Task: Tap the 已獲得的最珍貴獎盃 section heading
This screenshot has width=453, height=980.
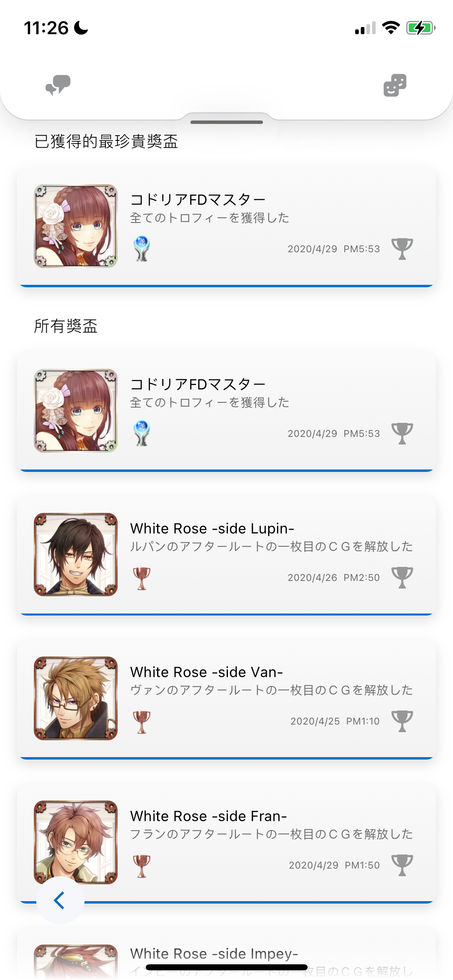Action: pyautogui.click(x=106, y=142)
